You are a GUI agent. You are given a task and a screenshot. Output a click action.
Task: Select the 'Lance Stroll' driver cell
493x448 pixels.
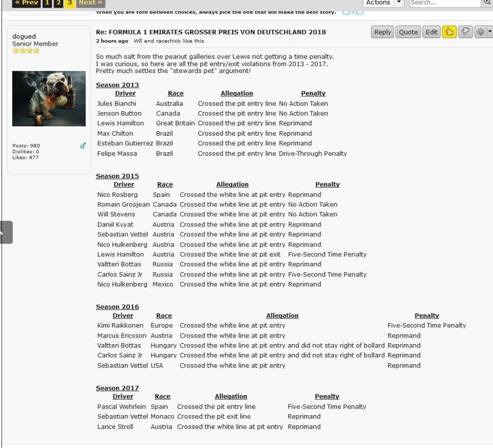click(115, 426)
